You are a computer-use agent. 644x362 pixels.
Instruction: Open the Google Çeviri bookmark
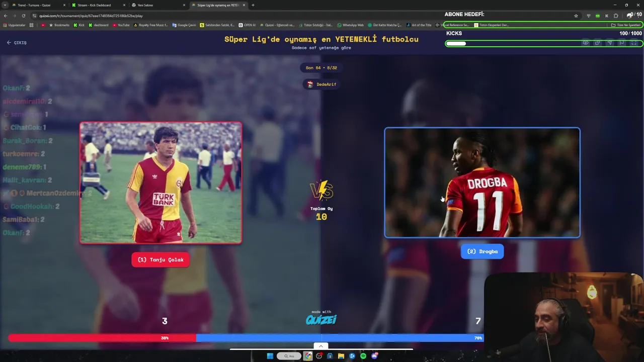[x=184, y=25]
